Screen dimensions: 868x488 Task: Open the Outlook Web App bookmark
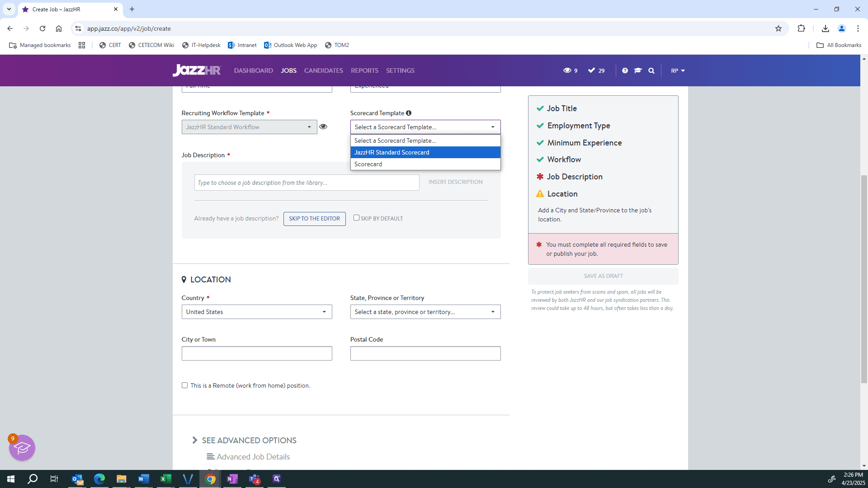click(291, 45)
